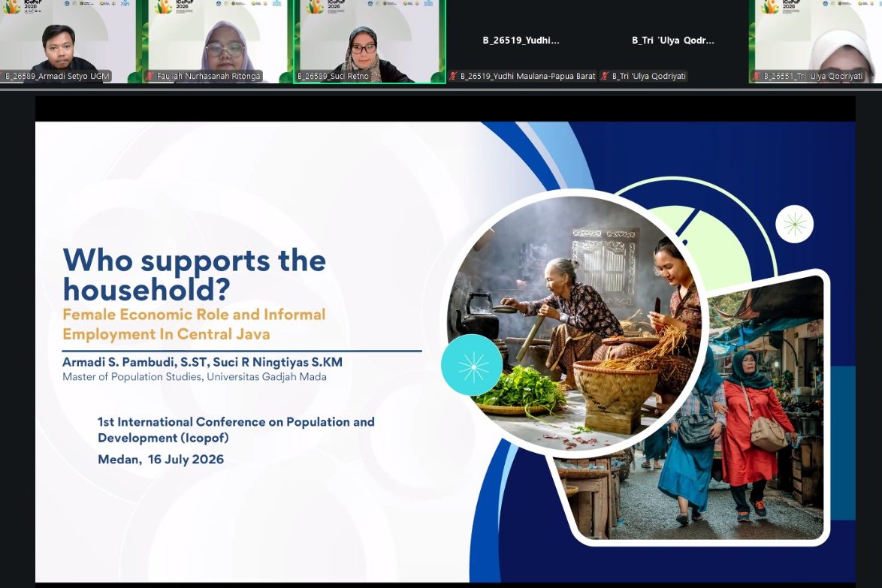882x588 pixels.
Task: Click the circular photo of women cooking
Action: [x=574, y=323]
